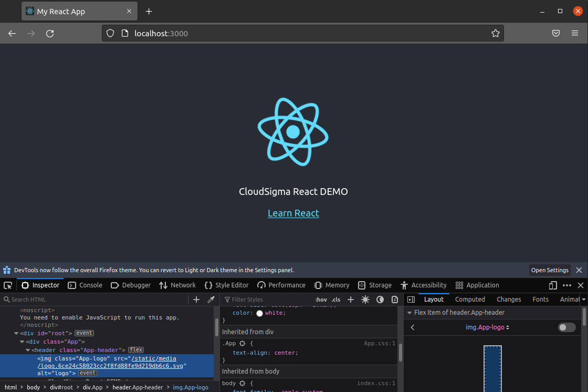Toggle light color scheme simulation sun icon
This screenshot has height=392, width=588.
[x=365, y=300]
